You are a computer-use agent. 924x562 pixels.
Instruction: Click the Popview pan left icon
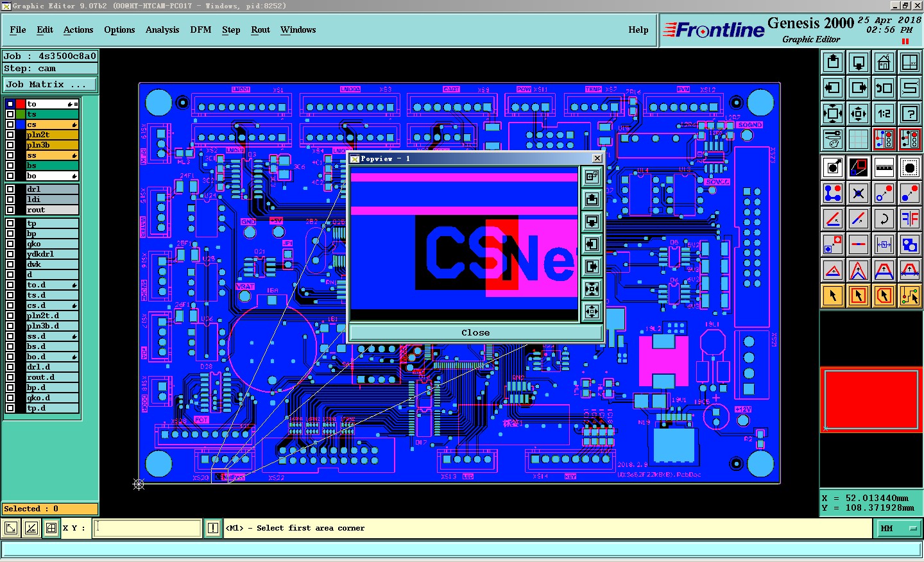pos(592,244)
